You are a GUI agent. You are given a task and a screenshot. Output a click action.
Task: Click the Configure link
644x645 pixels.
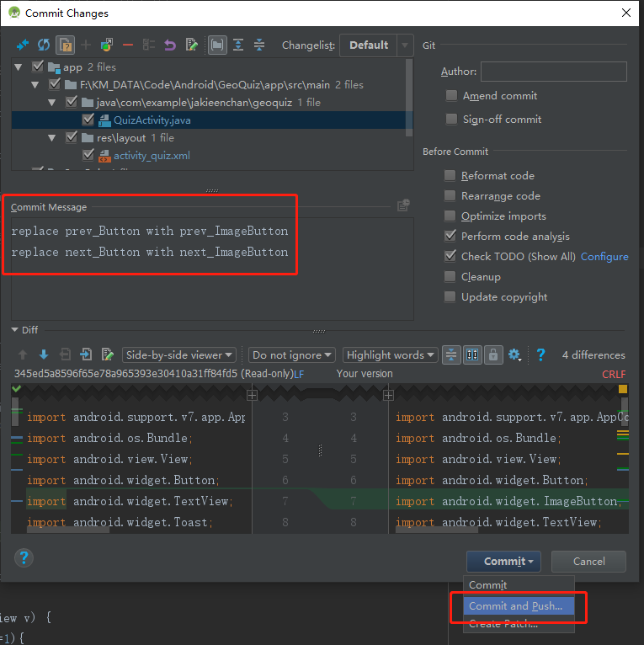click(604, 256)
